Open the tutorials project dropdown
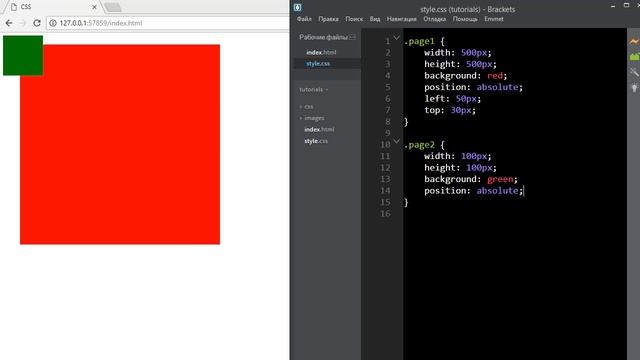The image size is (640, 360). (313, 89)
